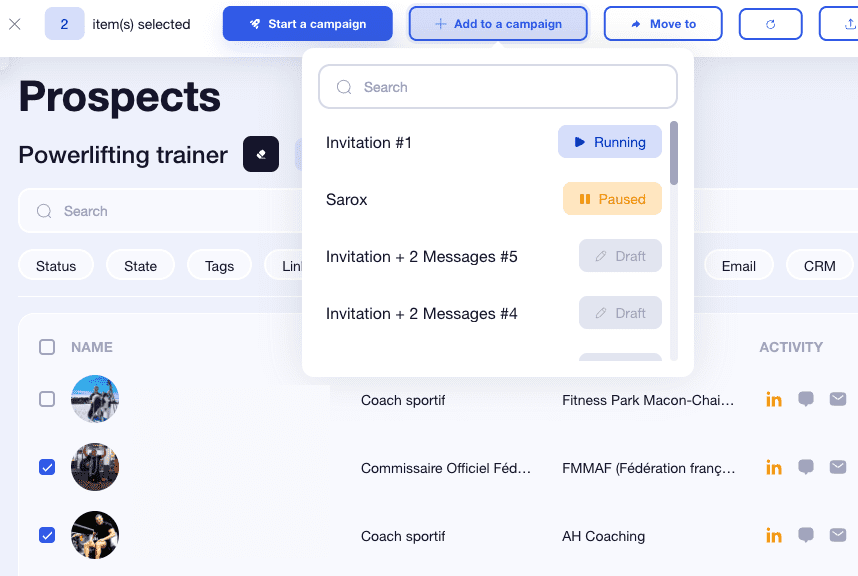Viewport: 858px width, 576px height.
Task: Click the Start a campaign button
Action: tap(307, 24)
